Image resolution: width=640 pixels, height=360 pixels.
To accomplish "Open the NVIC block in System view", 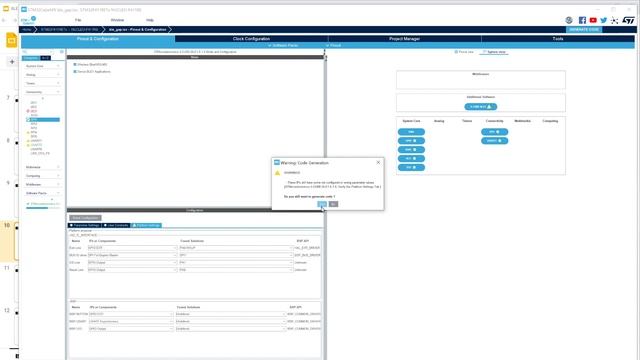I will [x=411, y=150].
